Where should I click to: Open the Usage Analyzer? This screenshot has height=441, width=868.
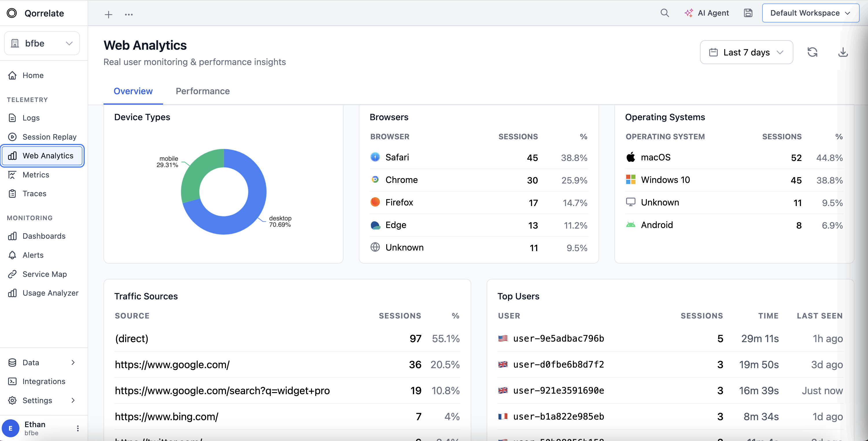click(51, 293)
